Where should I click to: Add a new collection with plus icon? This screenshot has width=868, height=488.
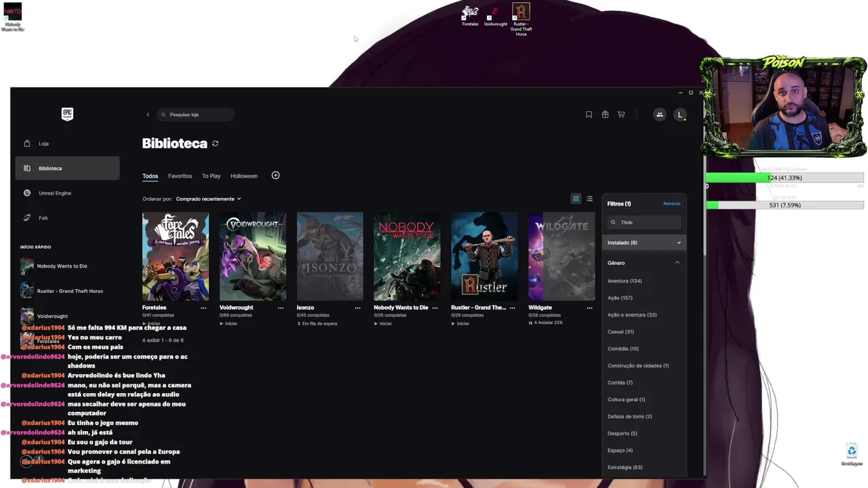(x=275, y=176)
